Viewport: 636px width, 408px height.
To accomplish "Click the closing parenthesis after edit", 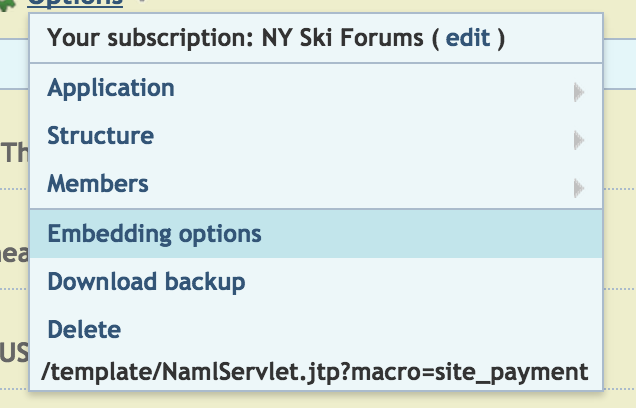I will click(500, 38).
